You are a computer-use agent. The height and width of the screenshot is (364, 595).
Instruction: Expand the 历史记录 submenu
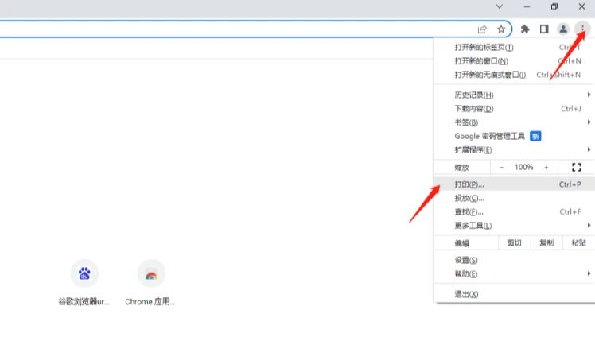point(514,95)
